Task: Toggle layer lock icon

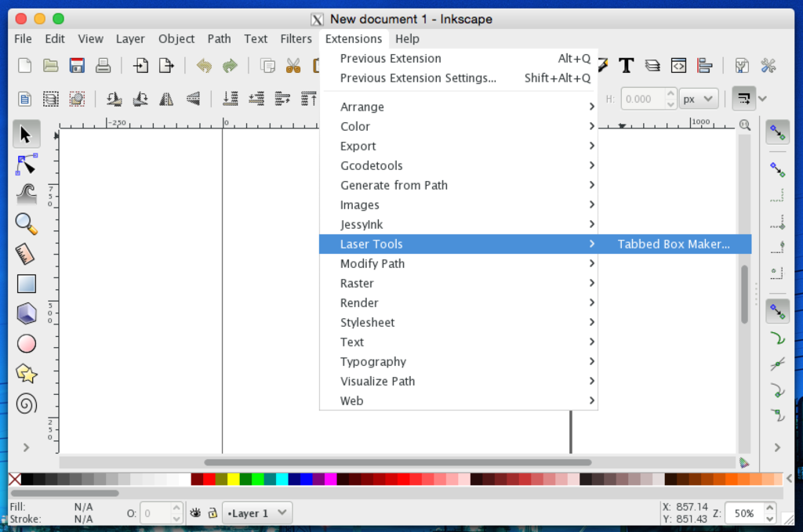Action: pos(213,512)
